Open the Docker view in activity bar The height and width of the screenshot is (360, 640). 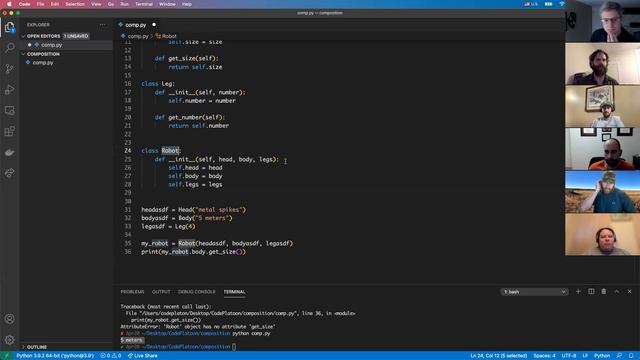[x=9, y=152]
